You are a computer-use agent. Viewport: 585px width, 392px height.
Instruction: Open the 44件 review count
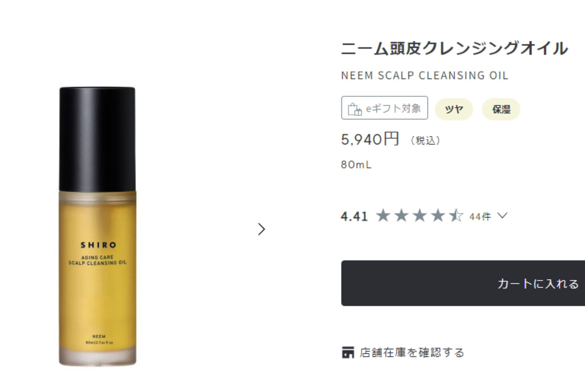click(480, 217)
